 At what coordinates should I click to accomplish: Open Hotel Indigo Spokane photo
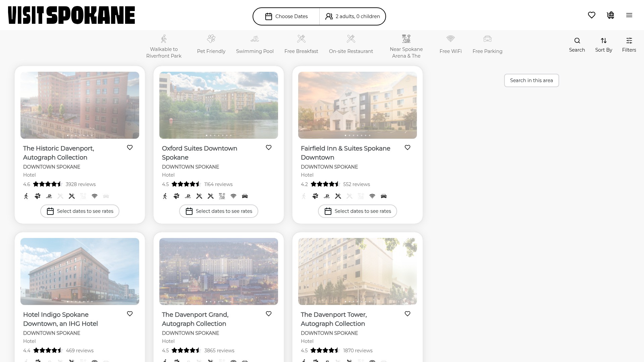pyautogui.click(x=80, y=271)
